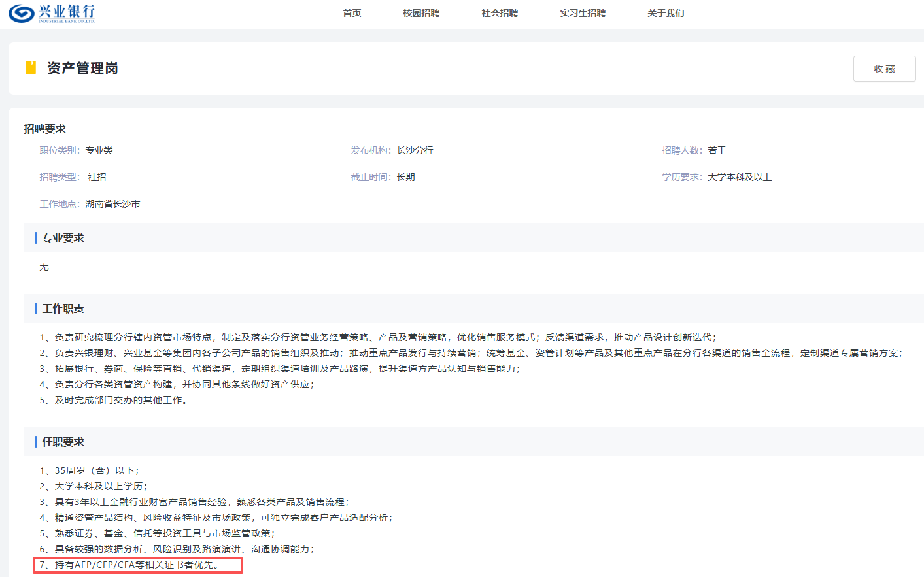924x577 pixels.
Task: Open the 关于我们 page
Action: (666, 13)
